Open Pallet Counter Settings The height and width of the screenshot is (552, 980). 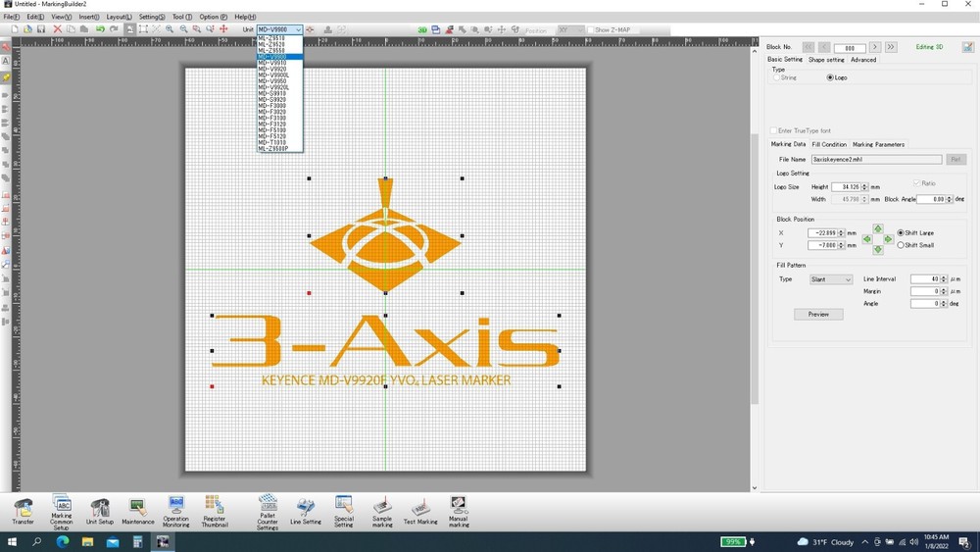(x=268, y=512)
